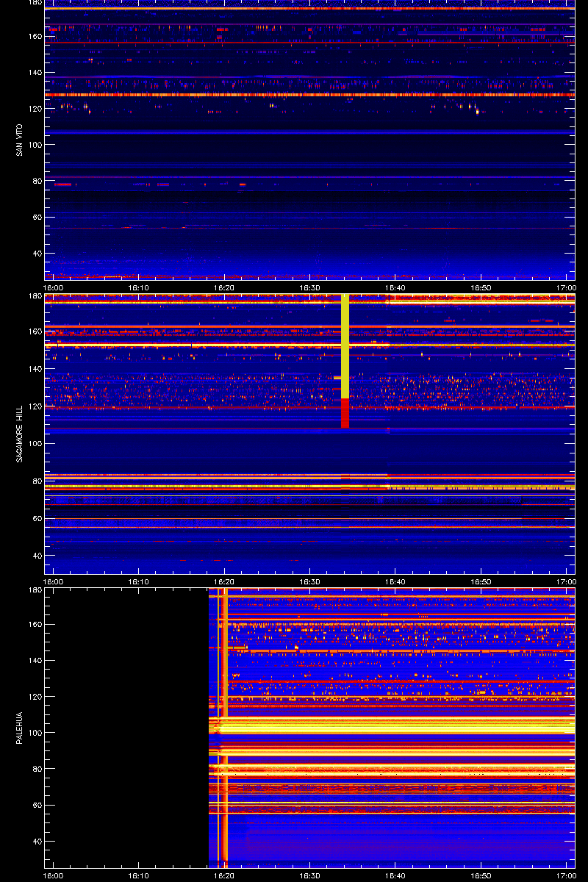
Task: Select the 60 tick on Sagamore Hill axis
Action: (x=37, y=519)
